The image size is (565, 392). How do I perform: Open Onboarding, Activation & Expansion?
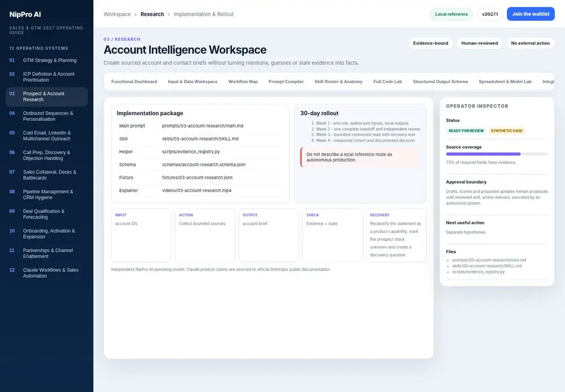tap(46, 233)
